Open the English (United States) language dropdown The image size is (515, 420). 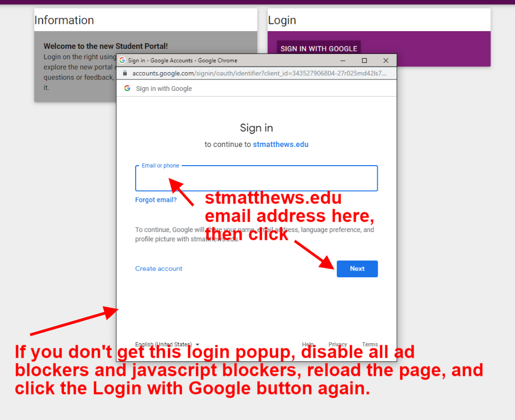[x=167, y=344]
